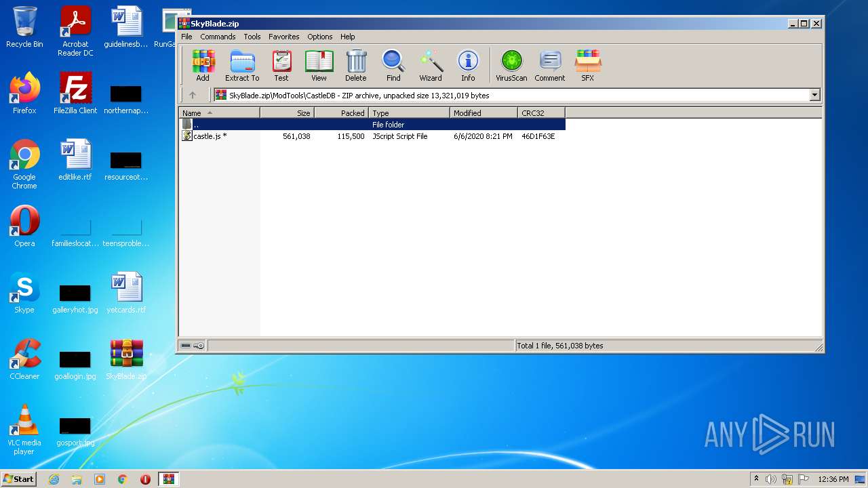This screenshot has width=868, height=488.
Task: Run VirusScan on the archive
Action: (x=511, y=66)
